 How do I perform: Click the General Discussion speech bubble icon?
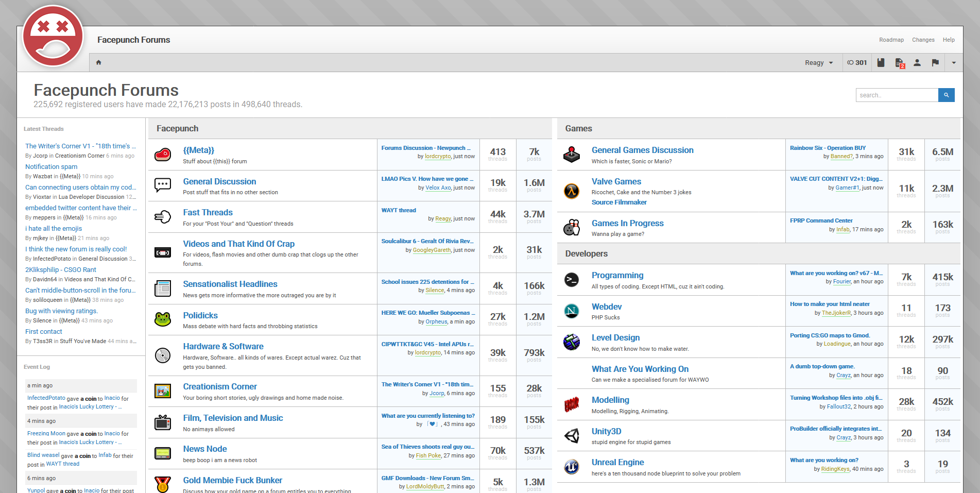(x=163, y=185)
